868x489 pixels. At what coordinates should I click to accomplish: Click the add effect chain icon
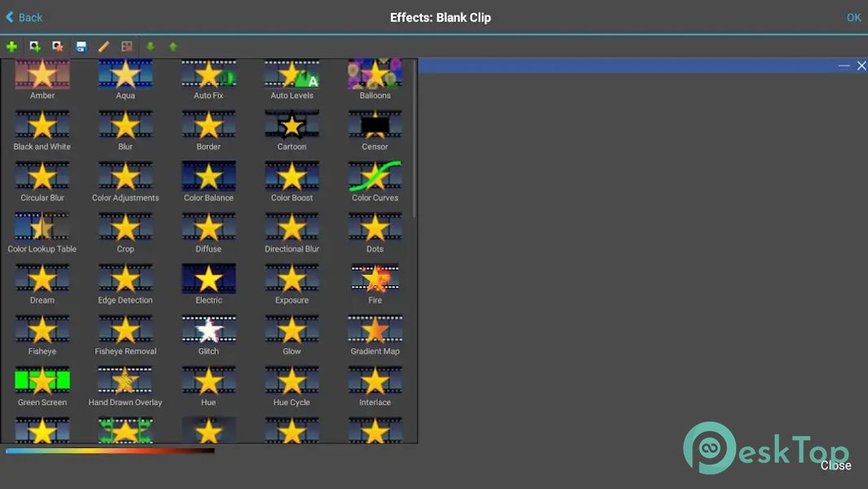click(x=35, y=46)
